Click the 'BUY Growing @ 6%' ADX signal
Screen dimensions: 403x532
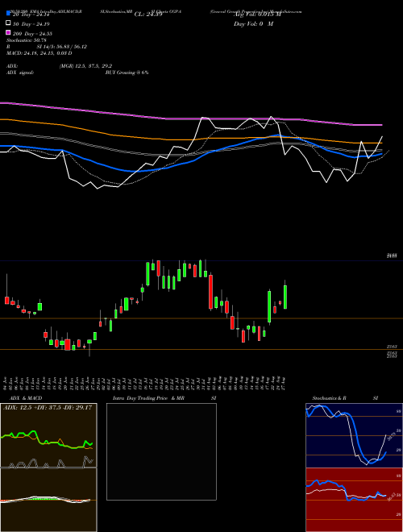[127, 73]
